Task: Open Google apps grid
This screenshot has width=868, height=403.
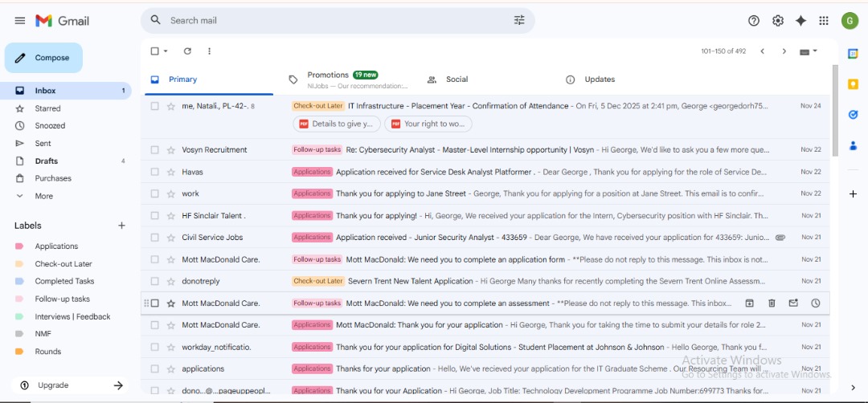Action: coord(824,20)
